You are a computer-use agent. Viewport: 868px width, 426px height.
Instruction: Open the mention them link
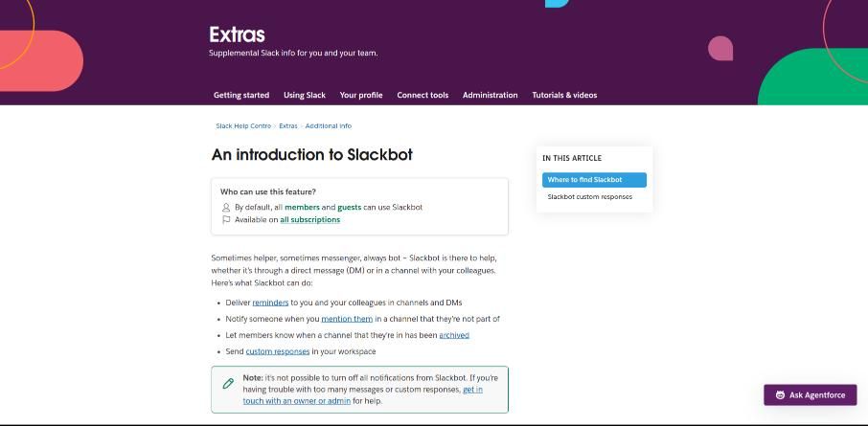347,319
